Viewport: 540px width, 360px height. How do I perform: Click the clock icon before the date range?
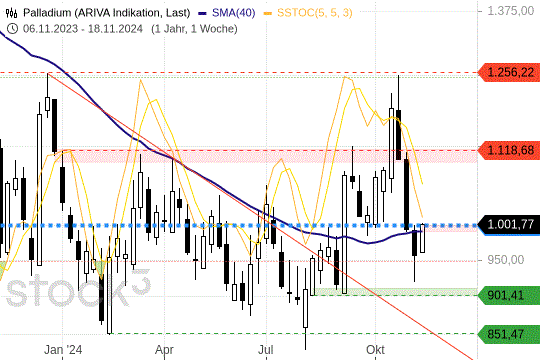click(12, 29)
